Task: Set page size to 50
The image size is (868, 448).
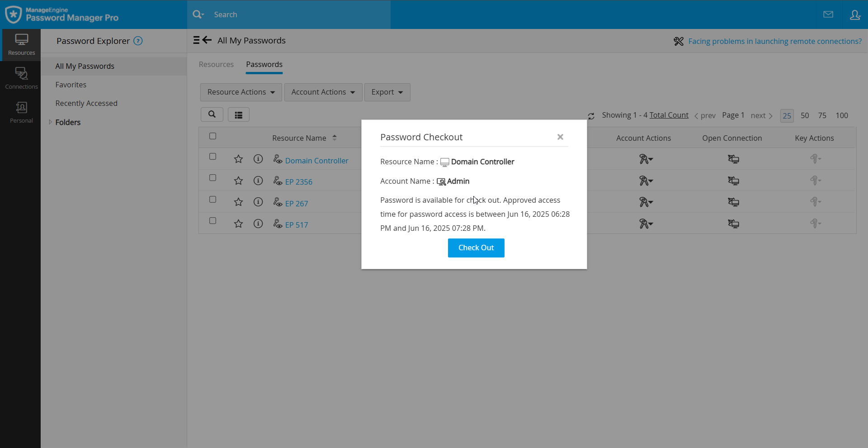Action: click(x=805, y=115)
